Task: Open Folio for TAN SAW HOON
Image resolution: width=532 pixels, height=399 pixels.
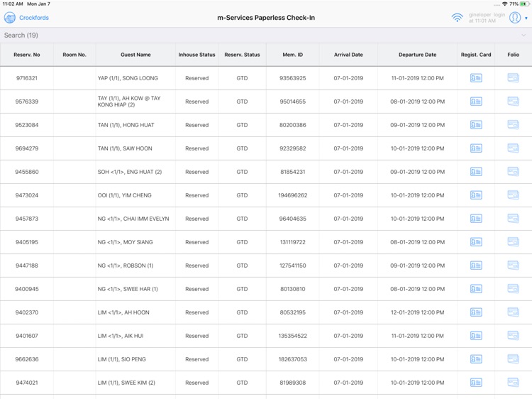Action: tap(513, 148)
